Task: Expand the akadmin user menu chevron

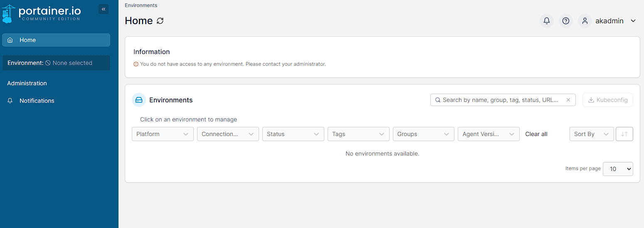Action: [x=633, y=21]
